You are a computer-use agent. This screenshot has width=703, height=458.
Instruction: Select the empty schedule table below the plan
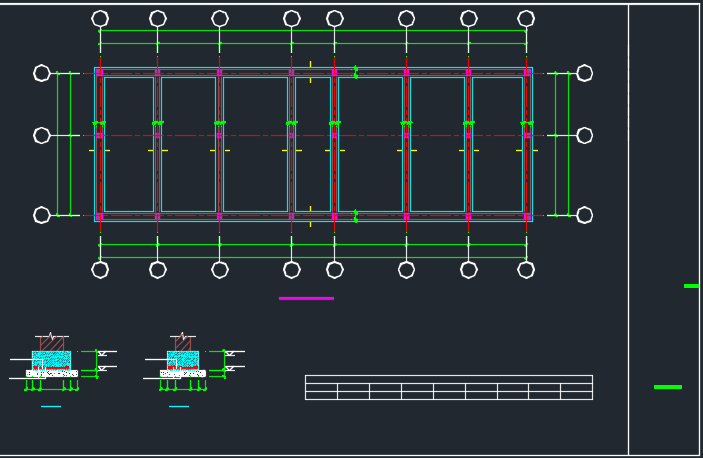449,387
